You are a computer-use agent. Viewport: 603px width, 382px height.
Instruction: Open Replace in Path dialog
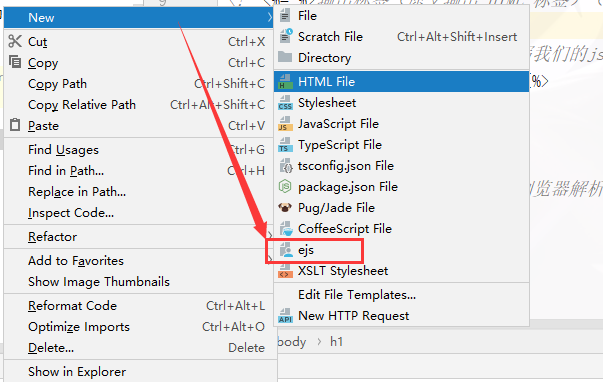138,192
